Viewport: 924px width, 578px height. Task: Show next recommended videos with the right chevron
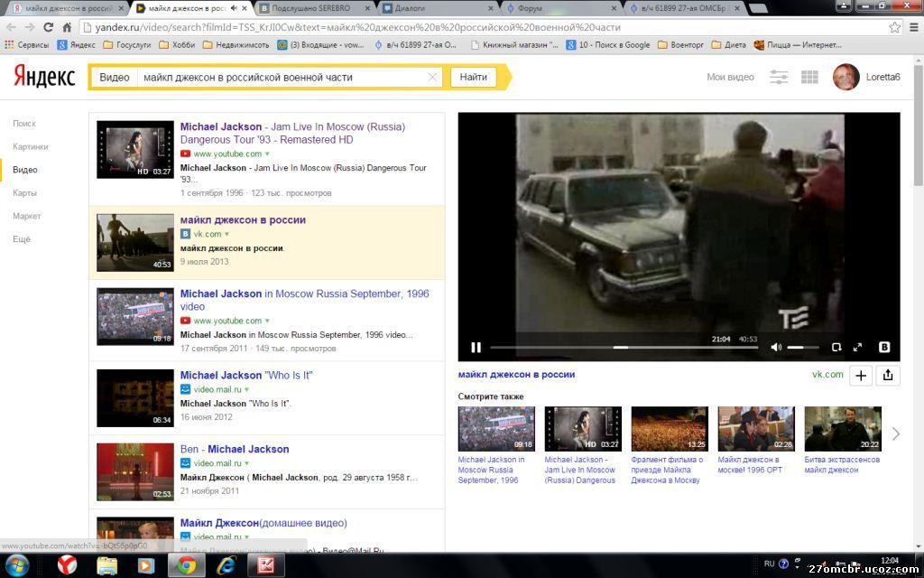pyautogui.click(x=895, y=434)
